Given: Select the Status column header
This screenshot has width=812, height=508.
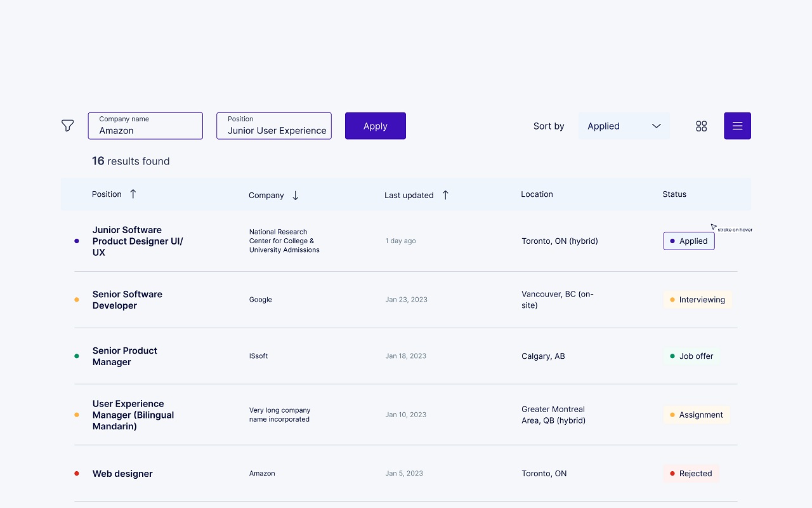Looking at the screenshot, I should click(674, 194).
